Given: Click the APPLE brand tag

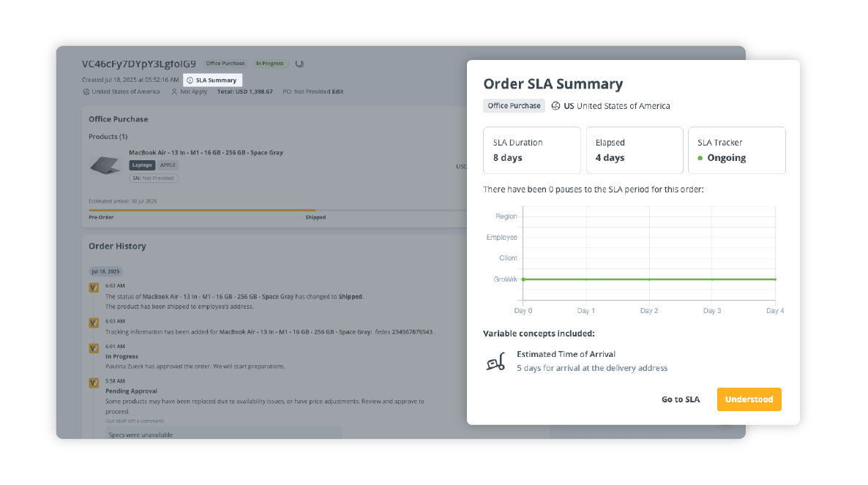Looking at the screenshot, I should click(x=168, y=165).
